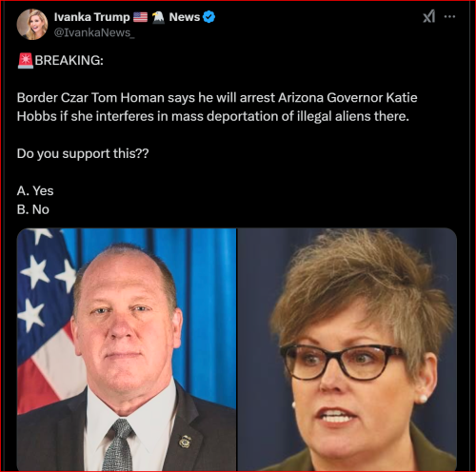476x472 pixels.
Task: Click the eagle emoji in the display name
Action: click(x=158, y=17)
